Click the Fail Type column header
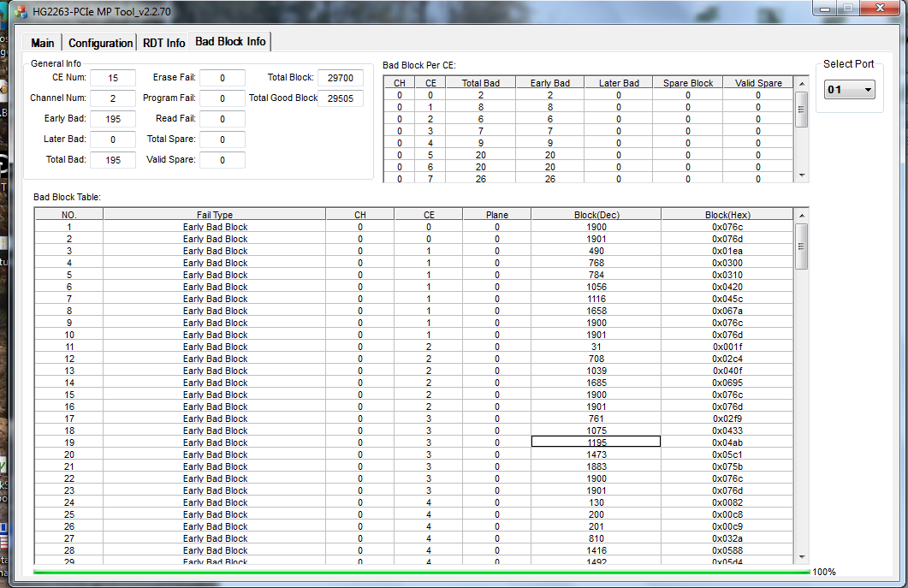 [214, 214]
